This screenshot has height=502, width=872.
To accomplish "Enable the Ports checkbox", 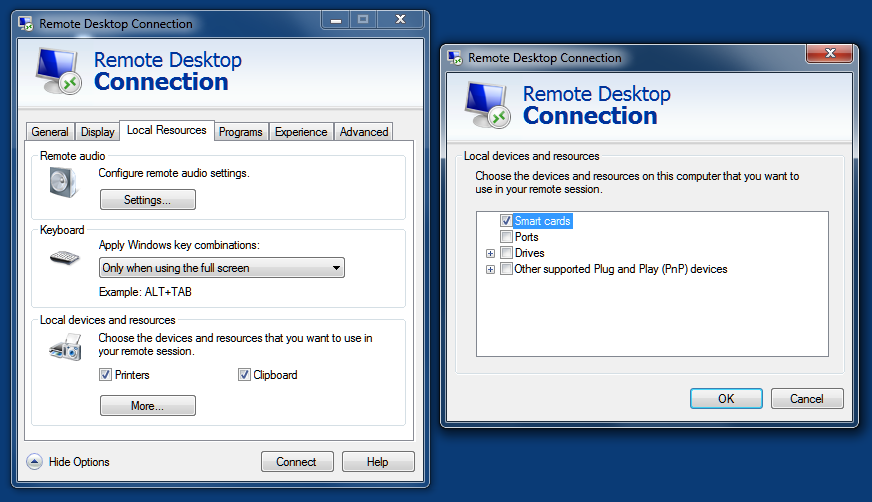I will (x=506, y=237).
